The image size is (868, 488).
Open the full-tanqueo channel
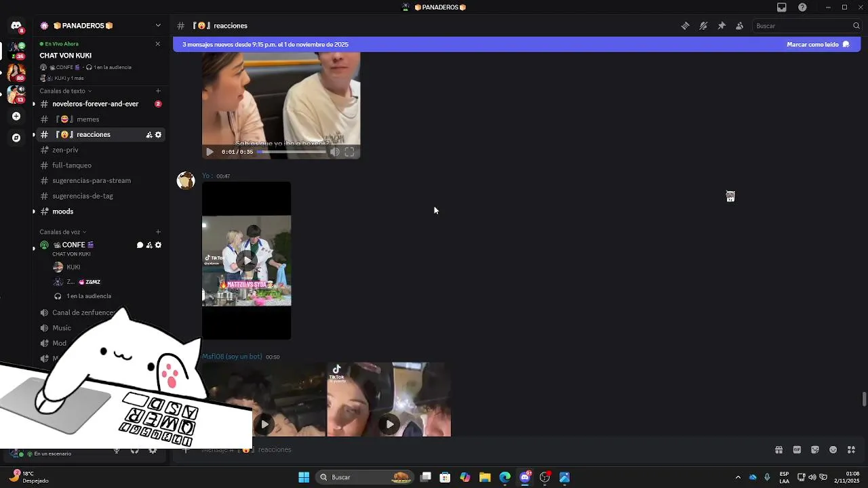[x=100, y=165]
